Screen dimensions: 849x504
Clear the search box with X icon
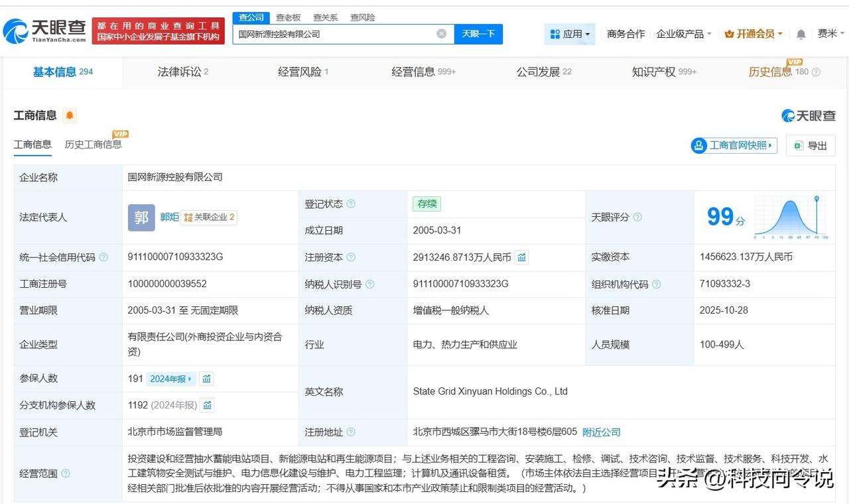[x=441, y=34]
